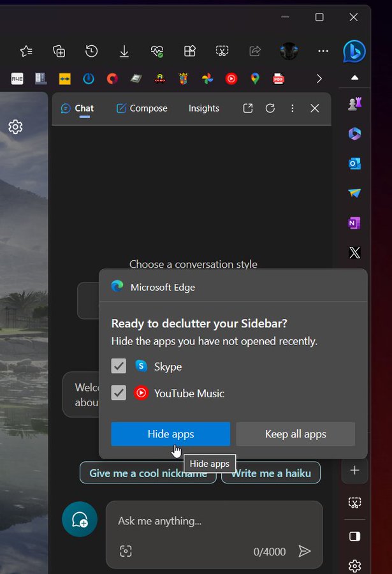Uncheck the YouTube Music checkbox

coord(119,393)
